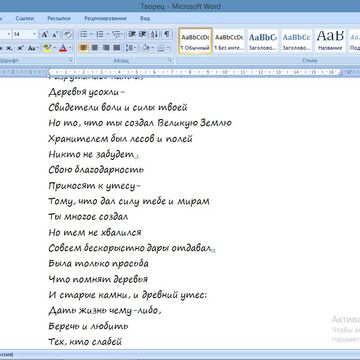Image resolution: width=360 pixels, height=360 pixels.
Task: Open the Ссылки ribbon tab
Action: point(25,18)
